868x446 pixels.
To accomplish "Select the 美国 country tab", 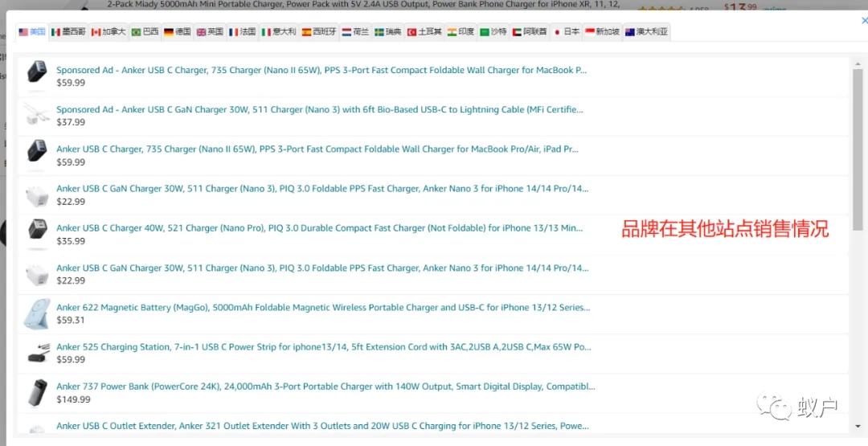I will click(x=31, y=32).
